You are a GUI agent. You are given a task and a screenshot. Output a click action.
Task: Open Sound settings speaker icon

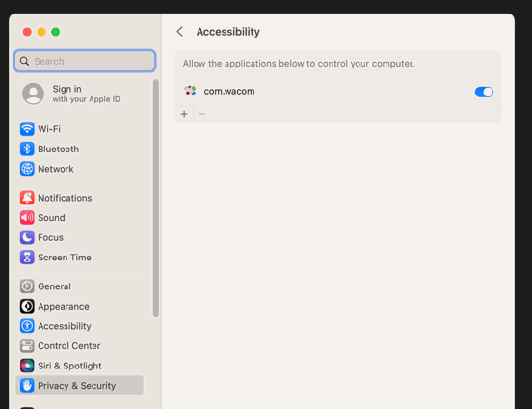[27, 218]
